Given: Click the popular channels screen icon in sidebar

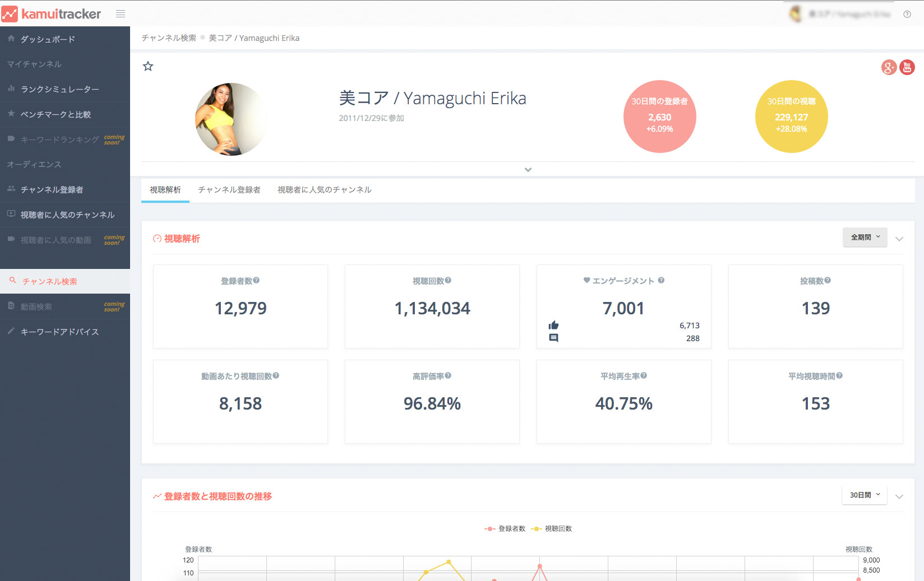Looking at the screenshot, I should (x=11, y=214).
